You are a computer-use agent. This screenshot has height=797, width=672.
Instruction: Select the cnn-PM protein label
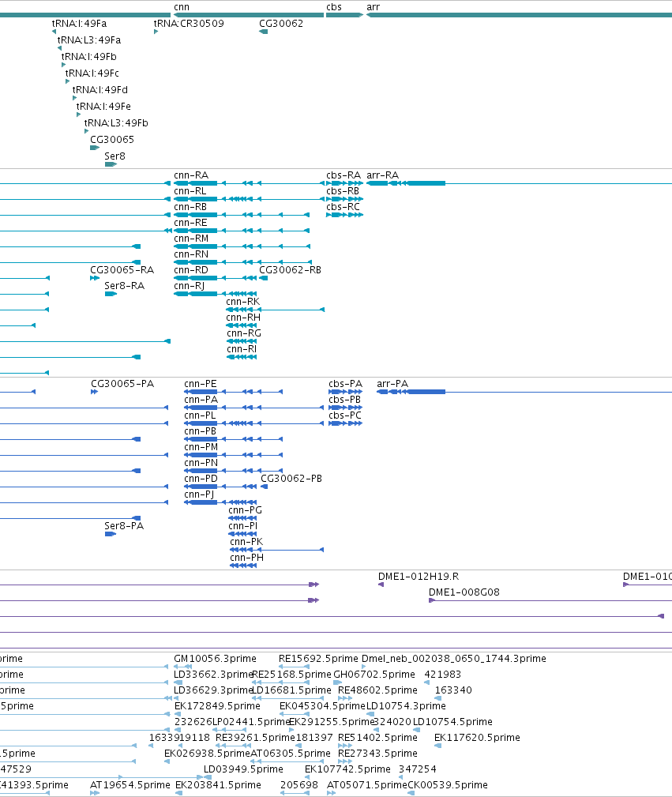(201, 447)
